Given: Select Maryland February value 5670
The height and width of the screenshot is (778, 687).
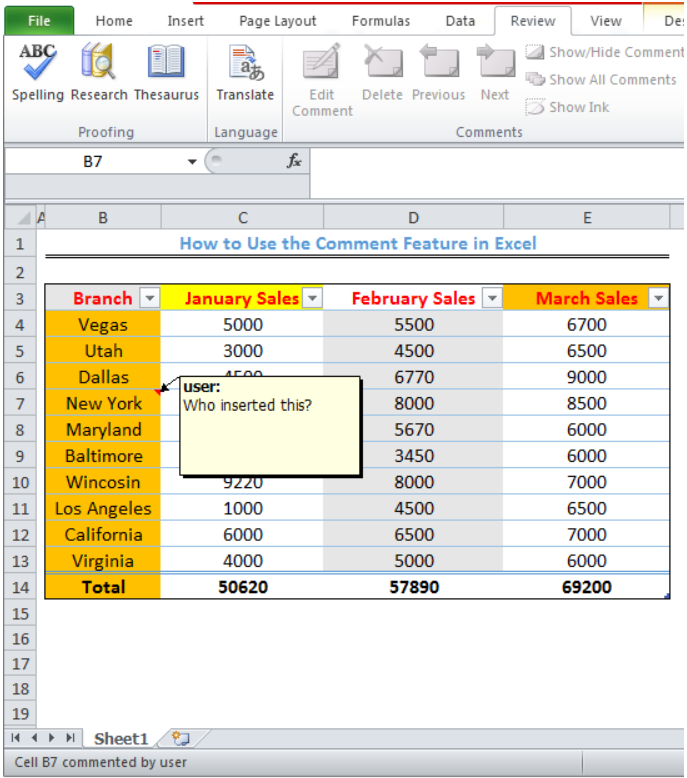Looking at the screenshot, I should (x=414, y=430).
